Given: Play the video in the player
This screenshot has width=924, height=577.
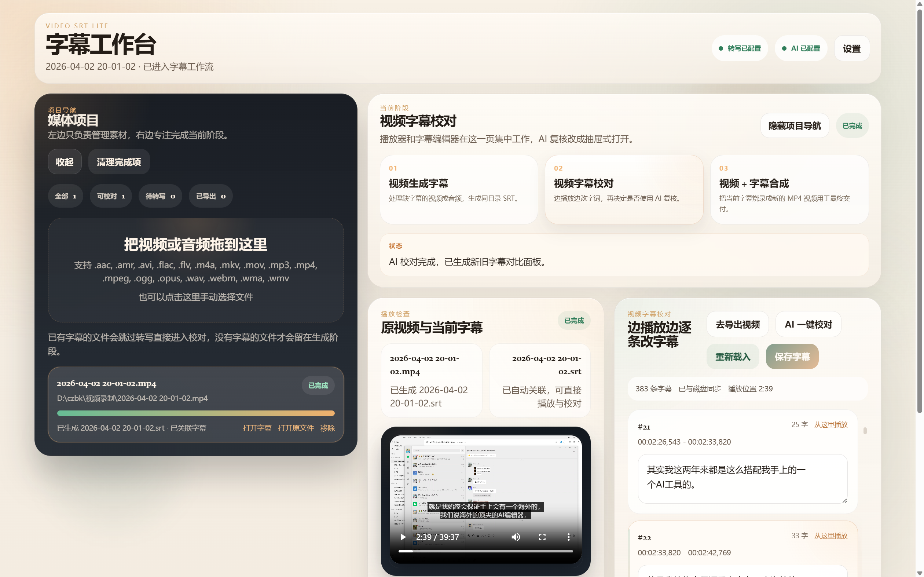Looking at the screenshot, I should click(x=403, y=537).
